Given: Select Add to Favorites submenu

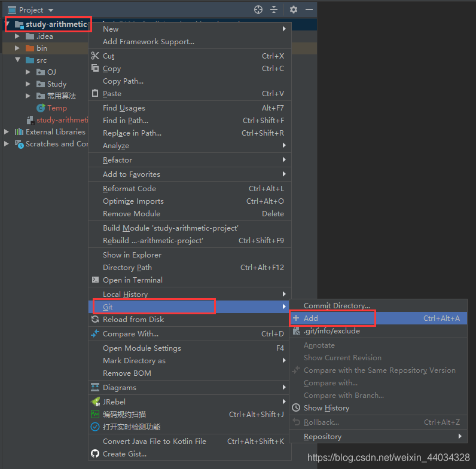Looking at the screenshot, I should [x=190, y=174].
